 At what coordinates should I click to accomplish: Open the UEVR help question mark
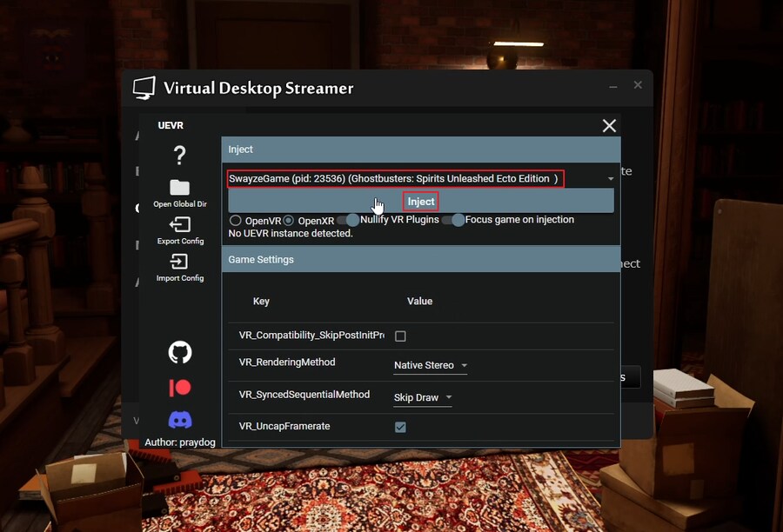point(179,156)
